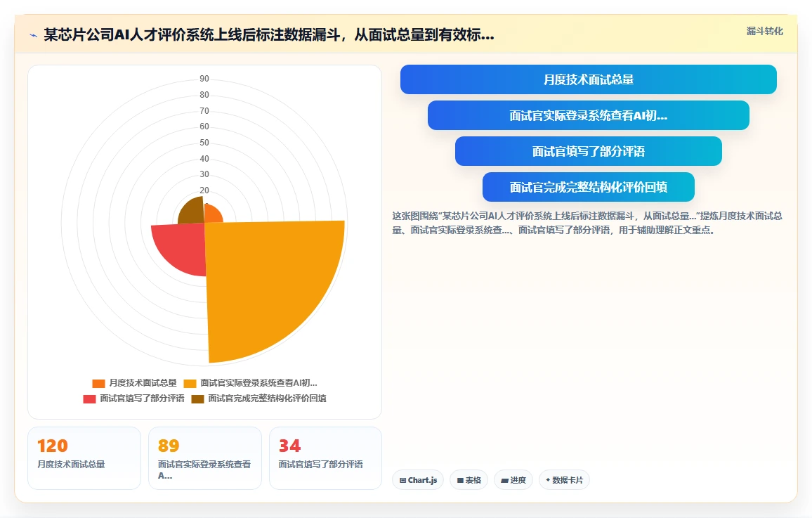Open the 34 面试官填写了部分评语 stat card
Screen dimensions: 812x518
tap(325, 458)
